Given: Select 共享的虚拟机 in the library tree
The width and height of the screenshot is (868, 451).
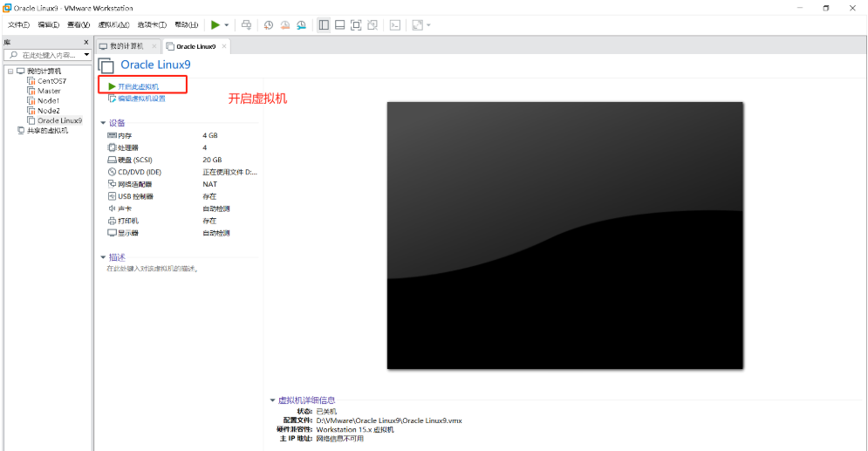Looking at the screenshot, I should click(x=47, y=131).
